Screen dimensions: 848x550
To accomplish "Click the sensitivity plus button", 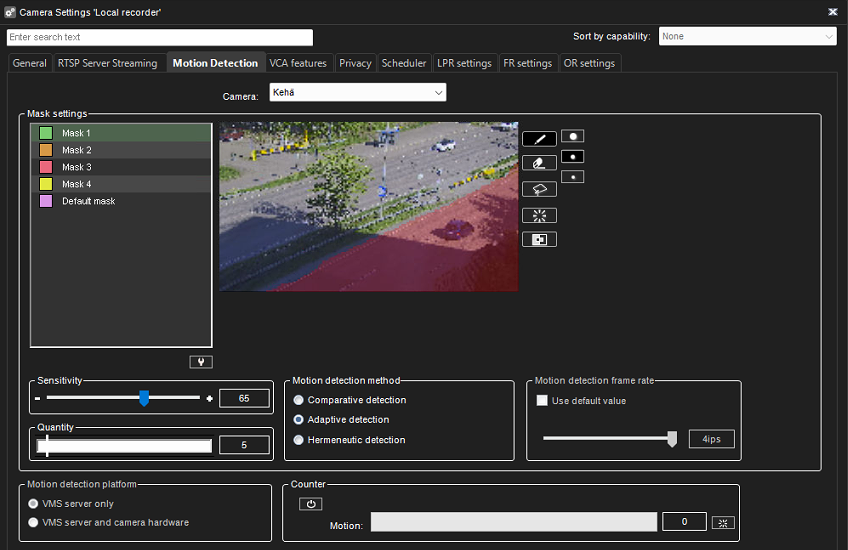I will [209, 399].
